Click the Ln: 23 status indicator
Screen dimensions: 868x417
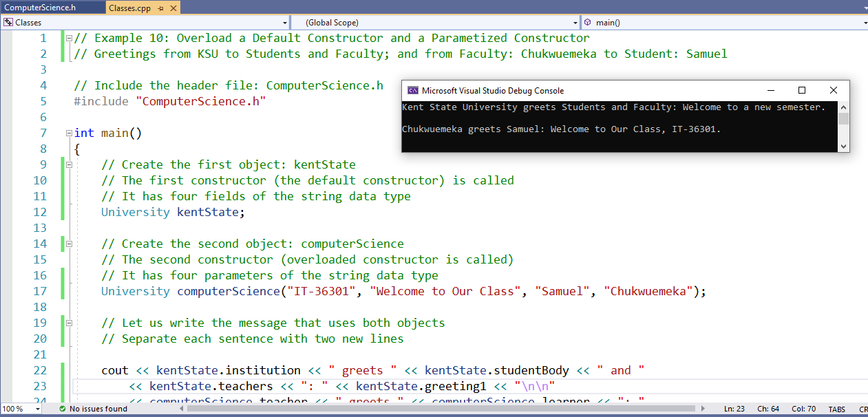pyautogui.click(x=736, y=409)
